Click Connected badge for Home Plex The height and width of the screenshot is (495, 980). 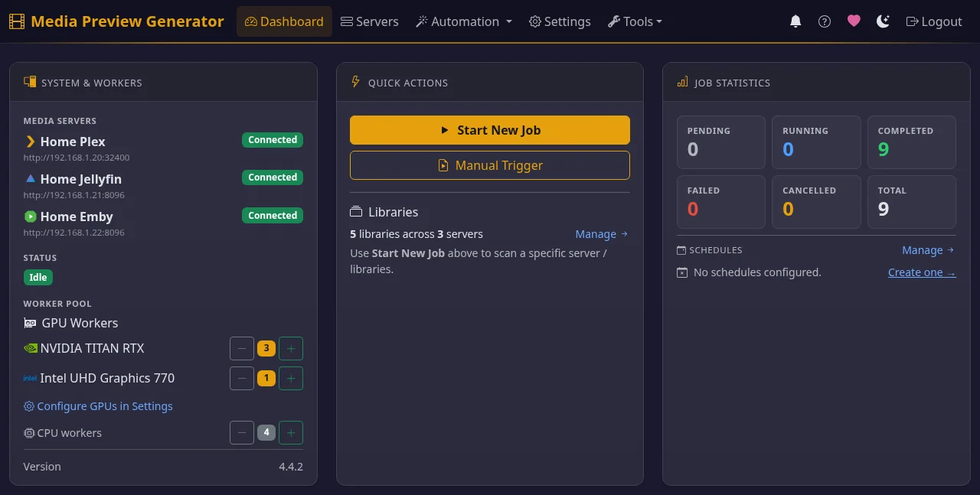coord(273,140)
